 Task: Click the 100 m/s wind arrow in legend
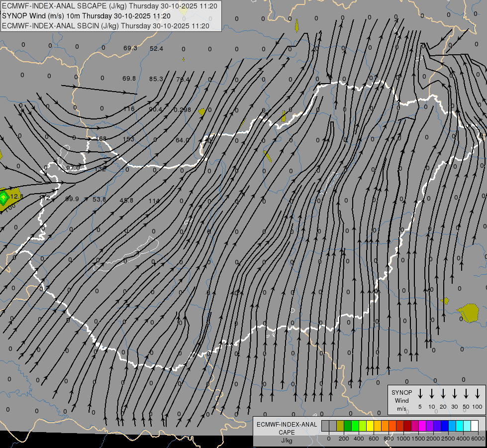(x=478, y=394)
